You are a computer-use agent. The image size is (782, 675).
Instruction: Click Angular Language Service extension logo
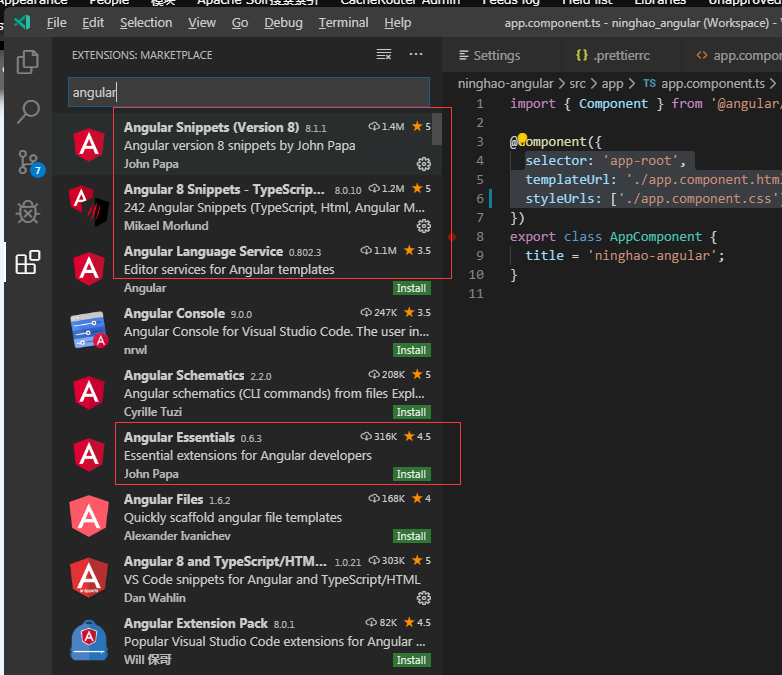(89, 269)
